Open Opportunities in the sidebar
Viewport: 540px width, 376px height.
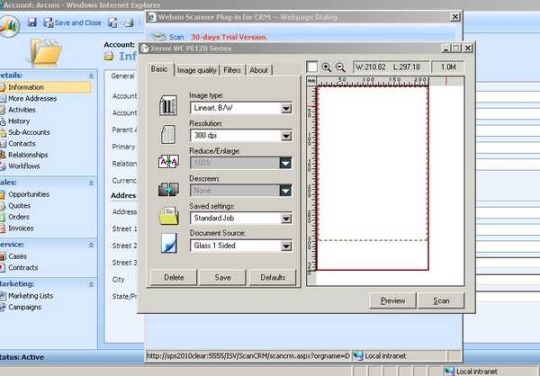tap(29, 195)
